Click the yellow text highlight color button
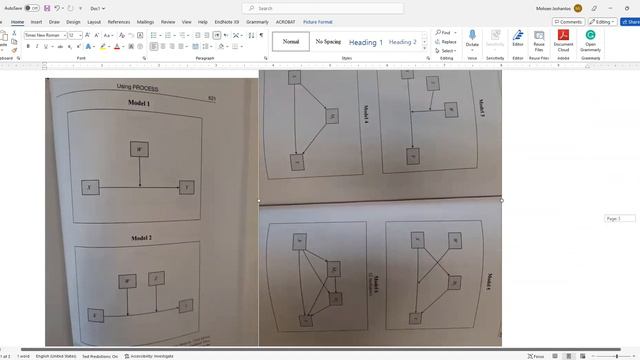 (x=103, y=47)
